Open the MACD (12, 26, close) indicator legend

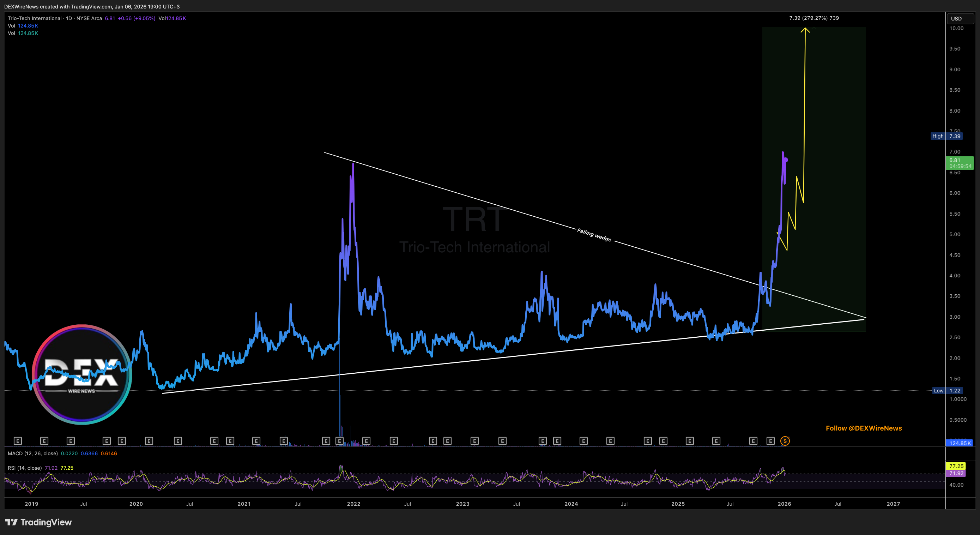pos(33,453)
